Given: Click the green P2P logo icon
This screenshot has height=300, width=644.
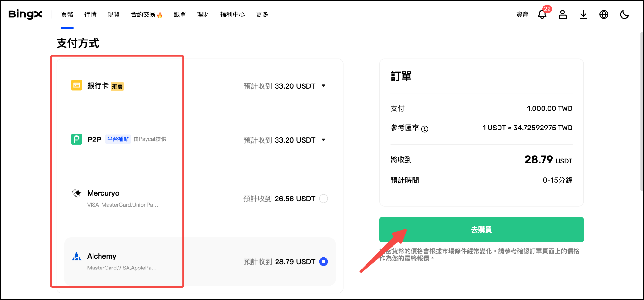Looking at the screenshot, I should tap(76, 139).
